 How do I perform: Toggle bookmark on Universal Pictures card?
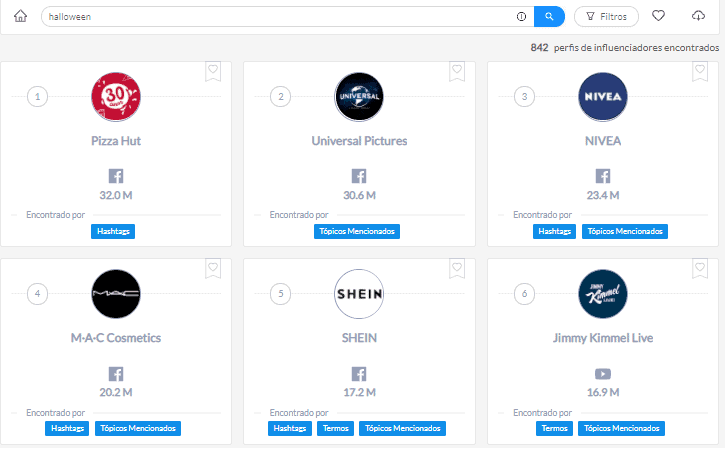[x=457, y=71]
